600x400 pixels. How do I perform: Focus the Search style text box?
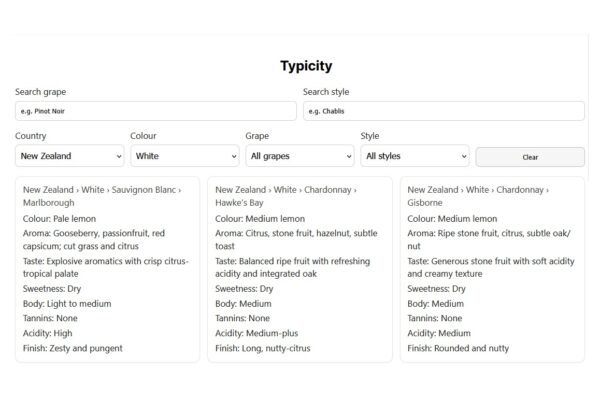click(x=443, y=111)
